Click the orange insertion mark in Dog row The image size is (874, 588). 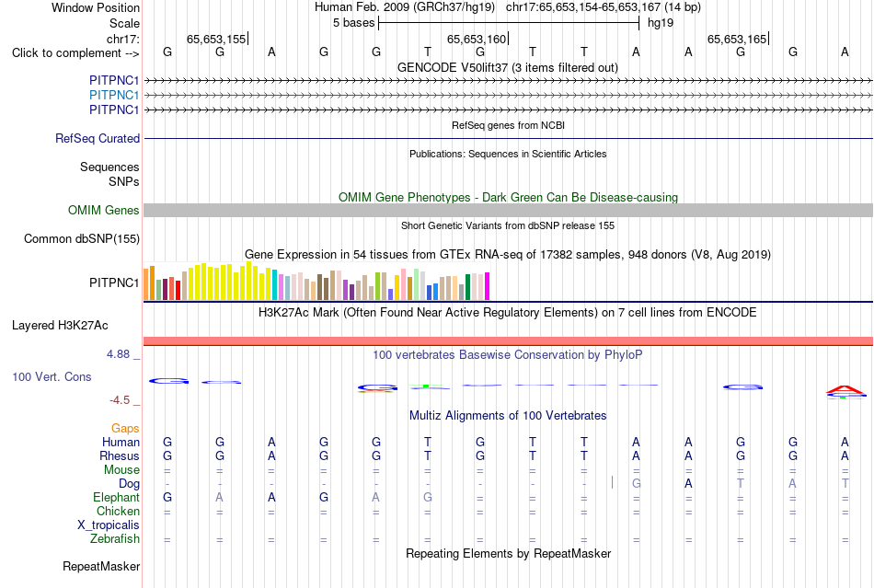(x=612, y=483)
